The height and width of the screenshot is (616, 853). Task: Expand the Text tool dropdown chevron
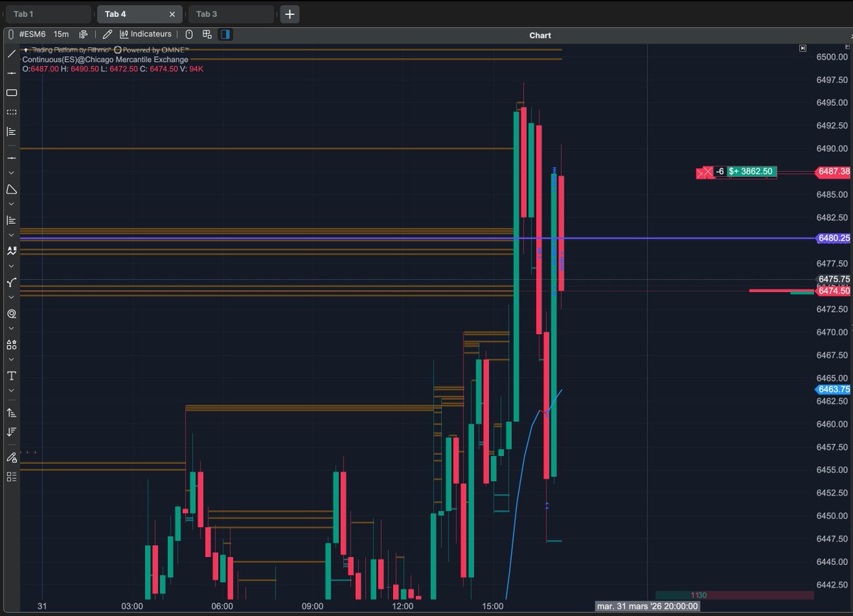click(11, 391)
